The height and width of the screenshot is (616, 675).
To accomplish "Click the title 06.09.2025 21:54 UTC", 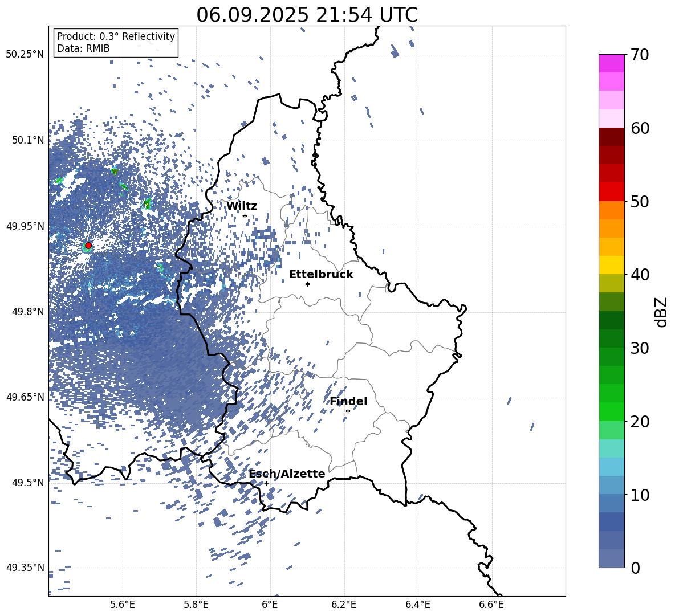I will pos(307,15).
